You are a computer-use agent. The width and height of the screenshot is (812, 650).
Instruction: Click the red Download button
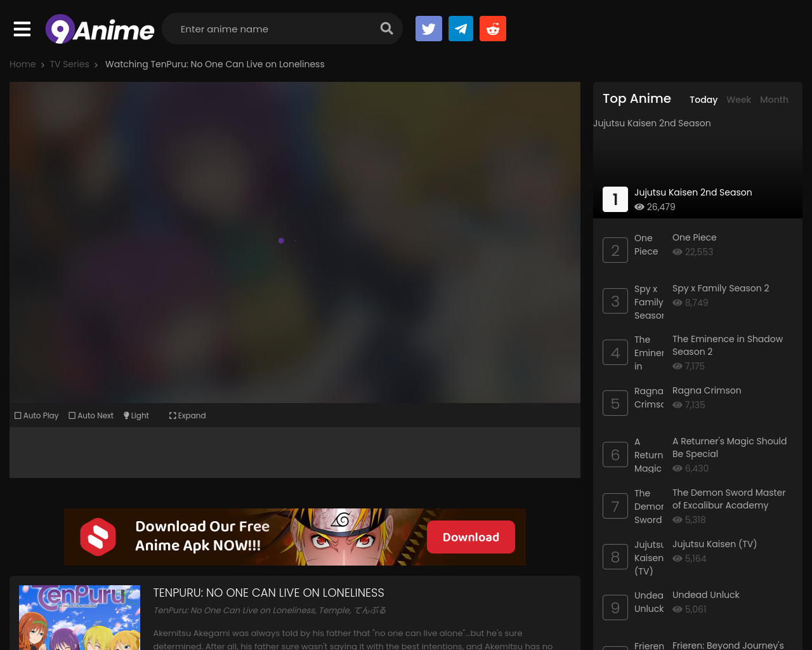pos(471,537)
